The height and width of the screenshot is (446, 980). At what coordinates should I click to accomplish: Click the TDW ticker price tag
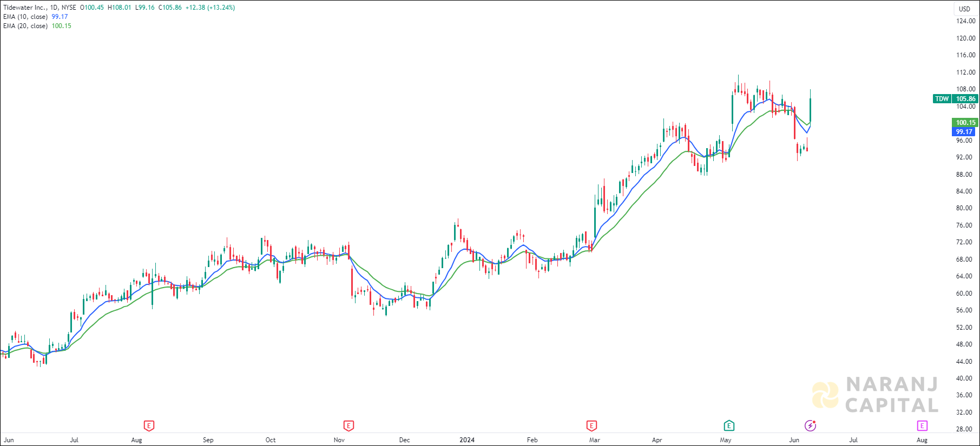click(x=942, y=99)
